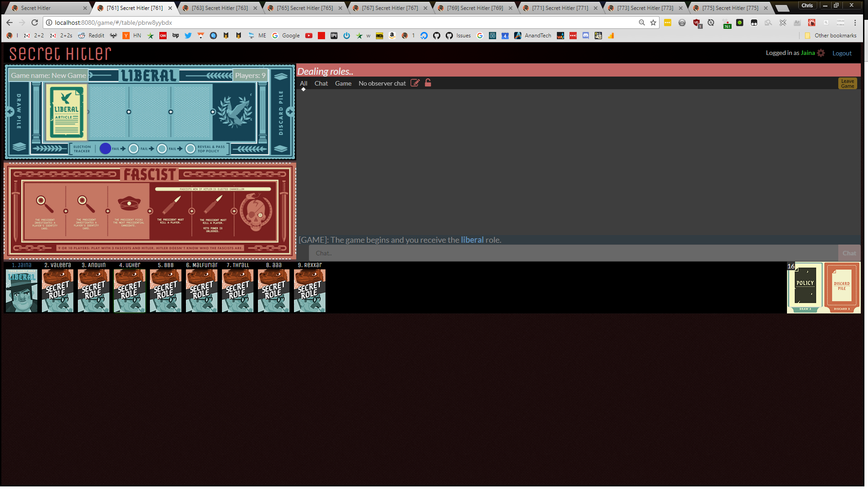Open the YouTube bookmark icon
Image resolution: width=868 pixels, height=490 pixels.
[309, 36]
